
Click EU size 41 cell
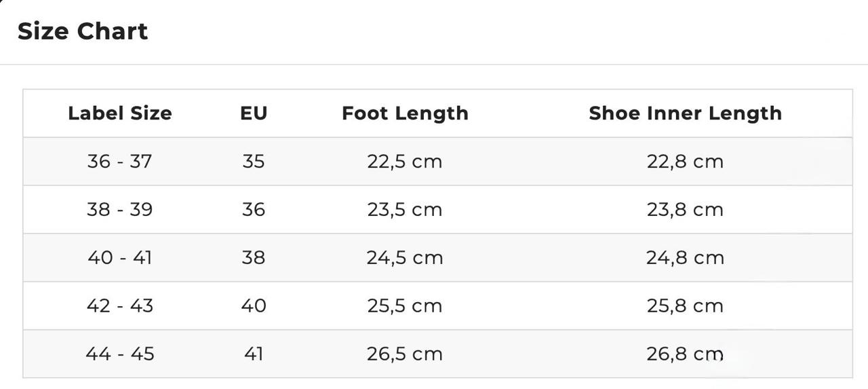[x=254, y=354]
